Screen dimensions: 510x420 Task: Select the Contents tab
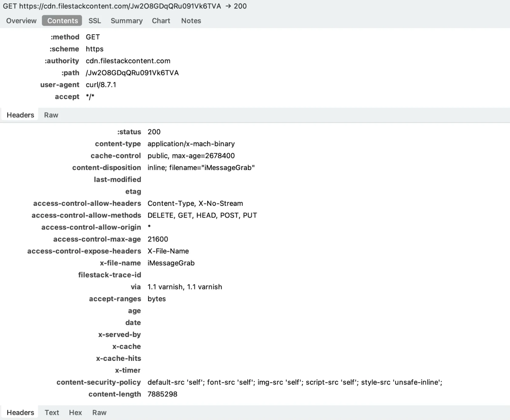pos(62,21)
